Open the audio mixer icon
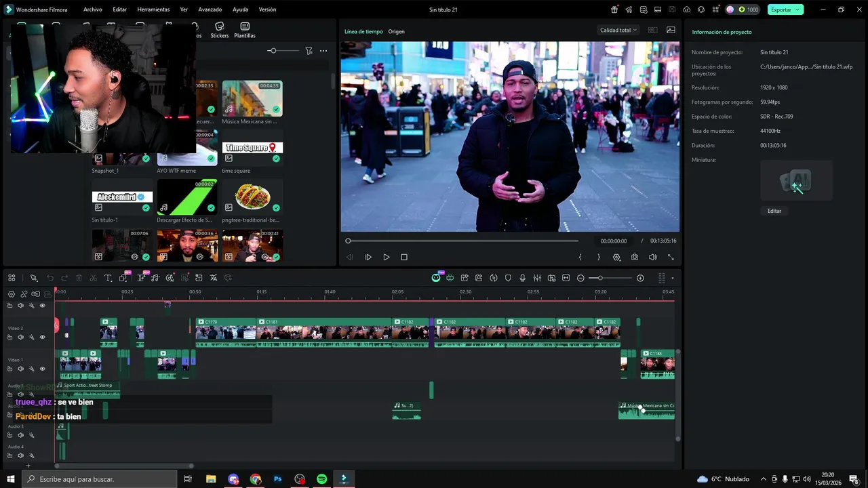This screenshot has height=488, width=868. (x=537, y=278)
